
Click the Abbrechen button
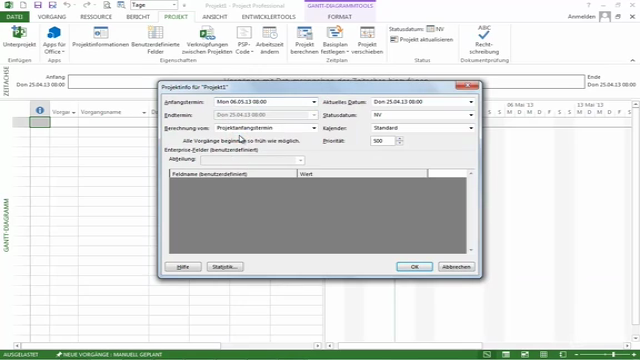click(456, 267)
